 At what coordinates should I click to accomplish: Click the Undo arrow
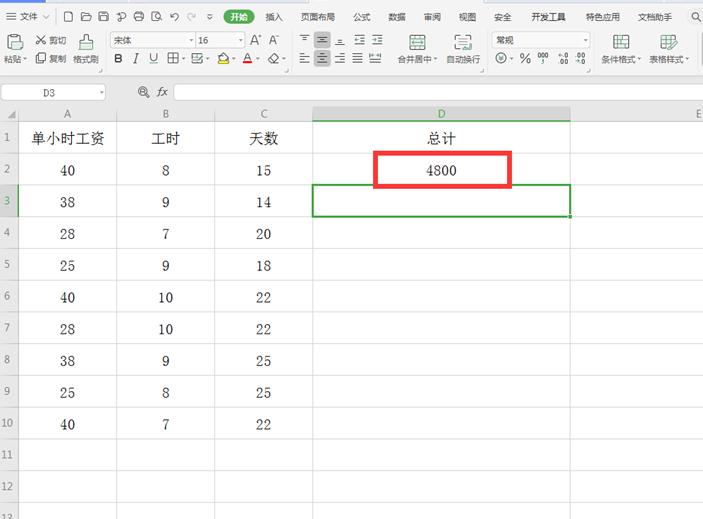[174, 17]
